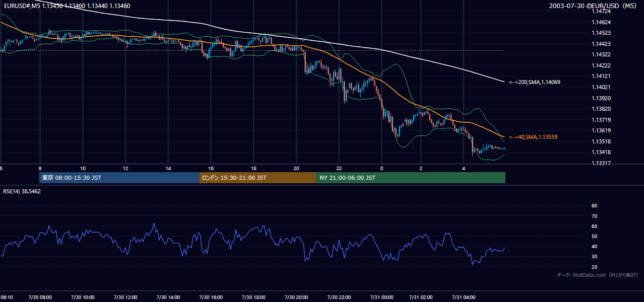Image resolution: width=644 pixels, height=302 pixels.
Task: Click price level 1.13719 on axis
Action: 601,120
